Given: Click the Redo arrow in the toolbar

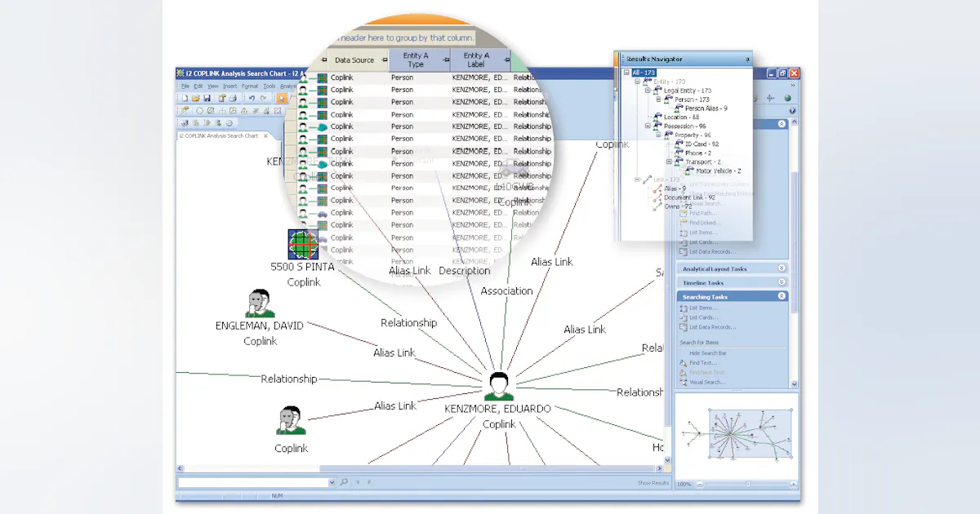Looking at the screenshot, I should pos(263,98).
